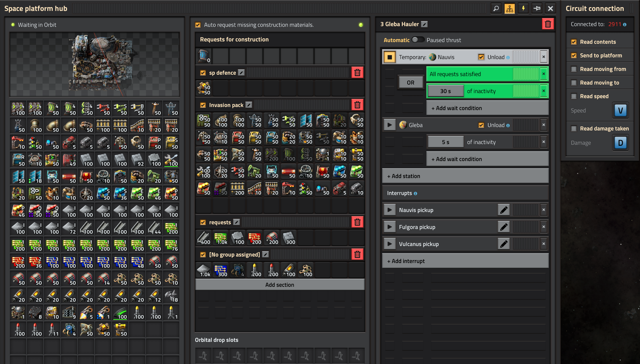The image size is (640, 364).
Task: Edit the Vulcanus pickup interrupt
Action: [x=504, y=244]
